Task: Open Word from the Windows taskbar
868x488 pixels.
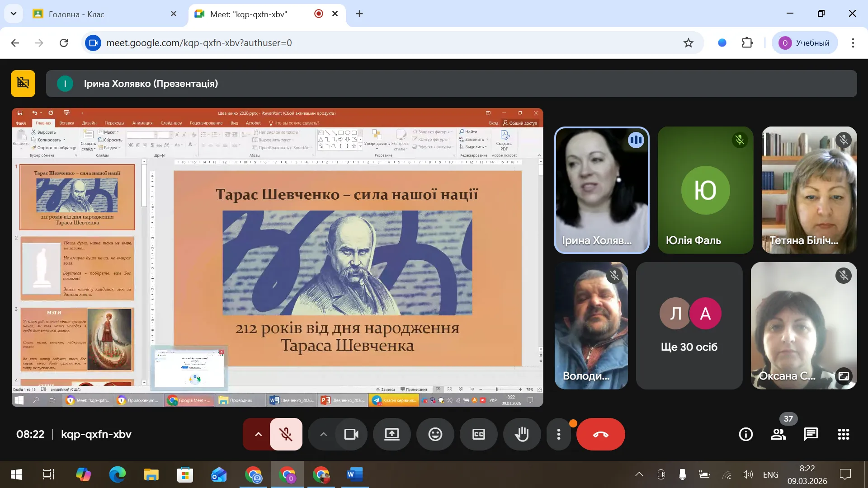Action: click(354, 474)
